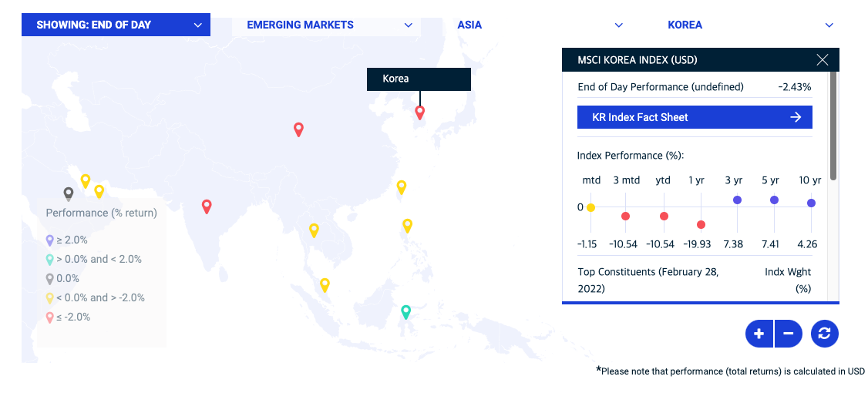The image size is (868, 393).
Task: Select the red India map pin
Action: tap(207, 207)
